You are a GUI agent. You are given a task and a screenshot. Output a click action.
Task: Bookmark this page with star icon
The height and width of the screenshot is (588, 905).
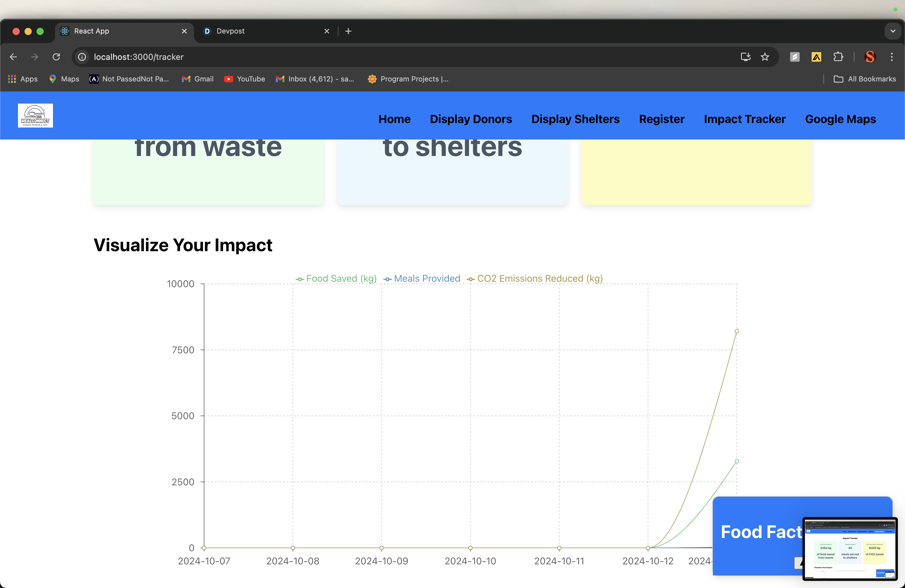tap(765, 57)
